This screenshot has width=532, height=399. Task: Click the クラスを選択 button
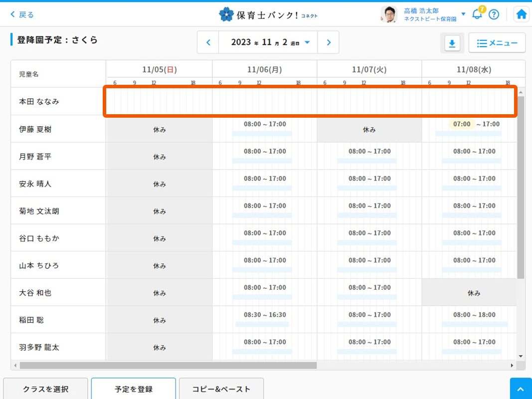(45, 389)
